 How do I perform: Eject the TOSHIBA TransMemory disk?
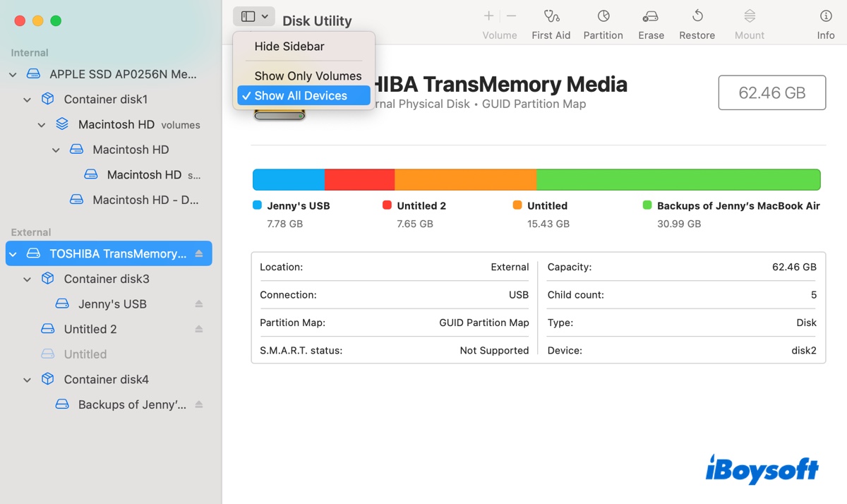click(199, 254)
